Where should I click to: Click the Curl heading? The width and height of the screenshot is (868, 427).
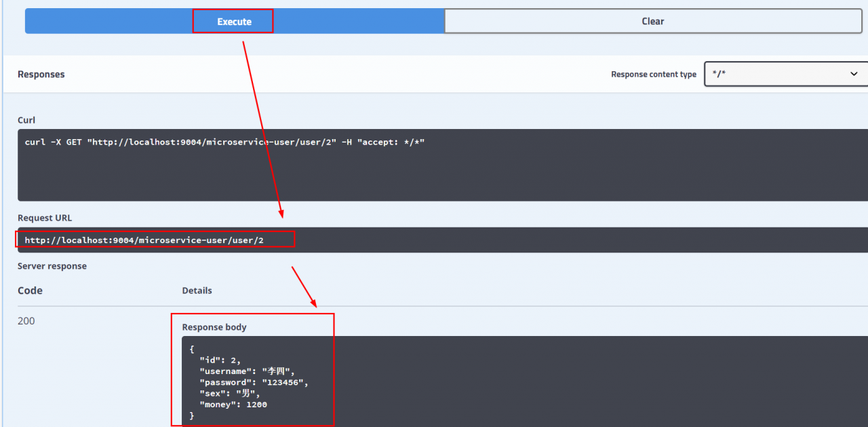[26, 120]
